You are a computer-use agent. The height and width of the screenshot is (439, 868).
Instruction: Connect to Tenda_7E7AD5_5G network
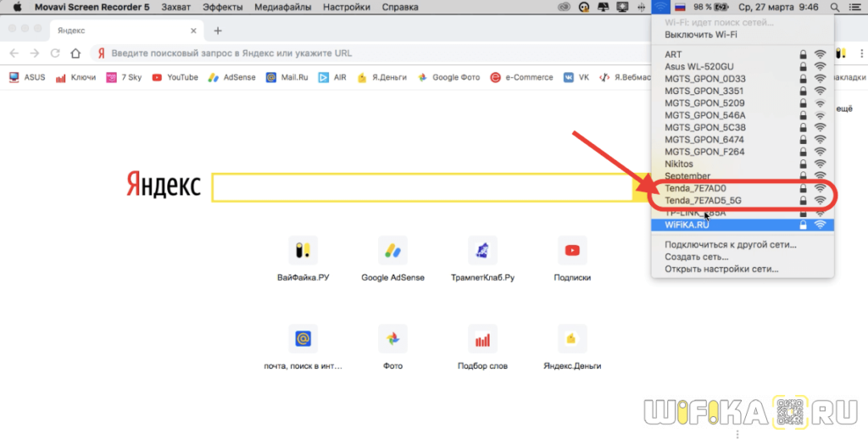pyautogui.click(x=743, y=200)
